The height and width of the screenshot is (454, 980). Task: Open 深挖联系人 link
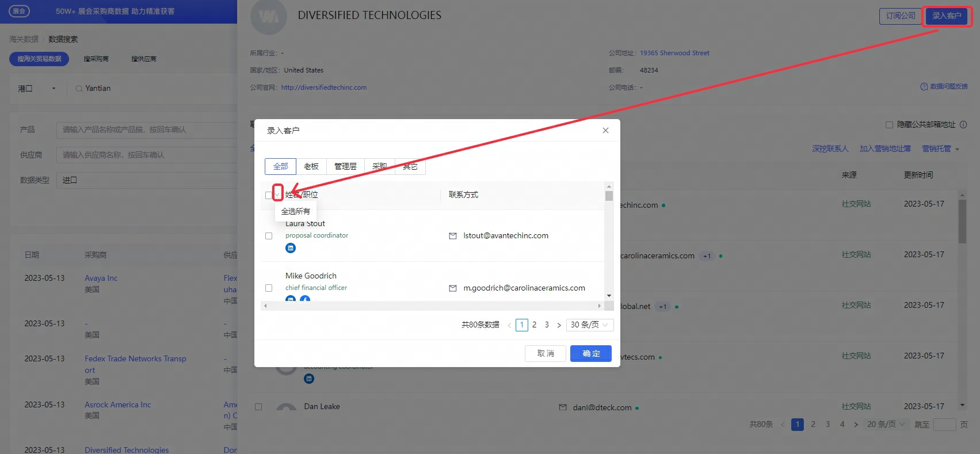click(x=830, y=148)
